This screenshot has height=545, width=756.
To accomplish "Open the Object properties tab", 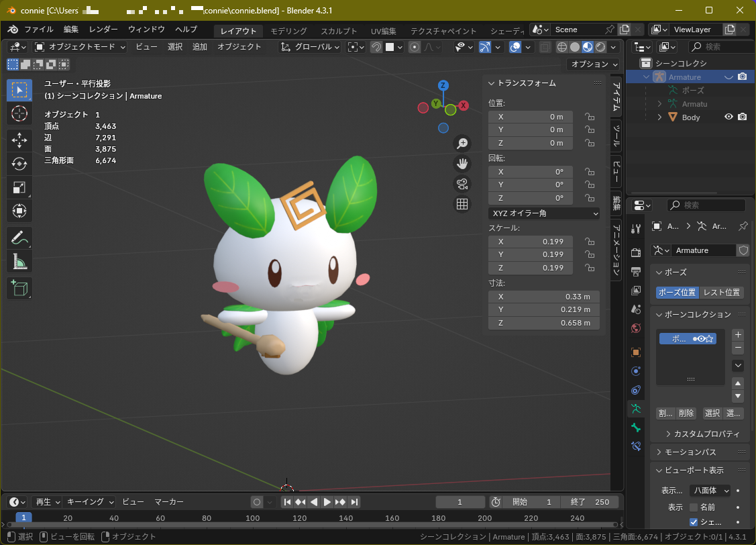I will pos(636,352).
